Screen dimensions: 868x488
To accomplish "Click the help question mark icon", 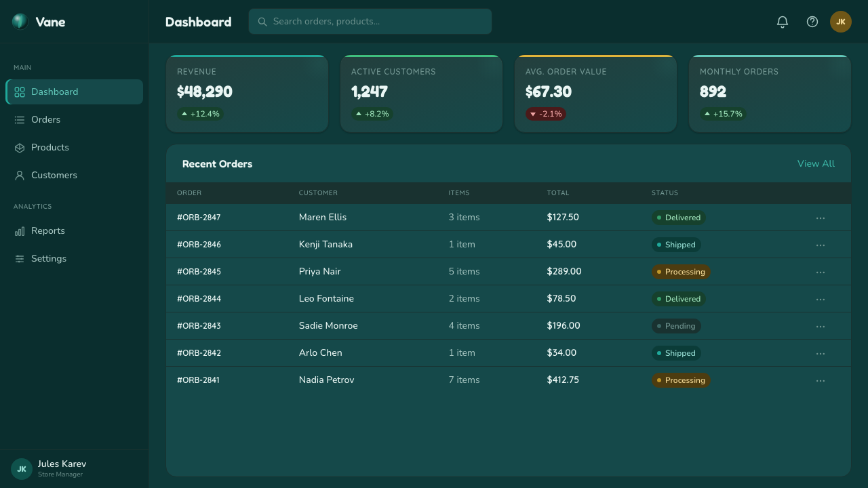I will pyautogui.click(x=812, y=22).
